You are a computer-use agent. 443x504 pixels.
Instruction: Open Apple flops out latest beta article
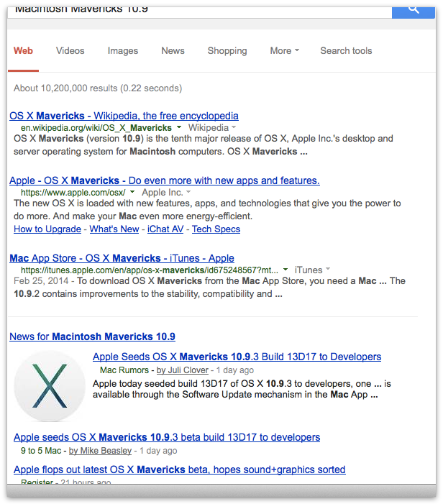pyautogui.click(x=179, y=469)
